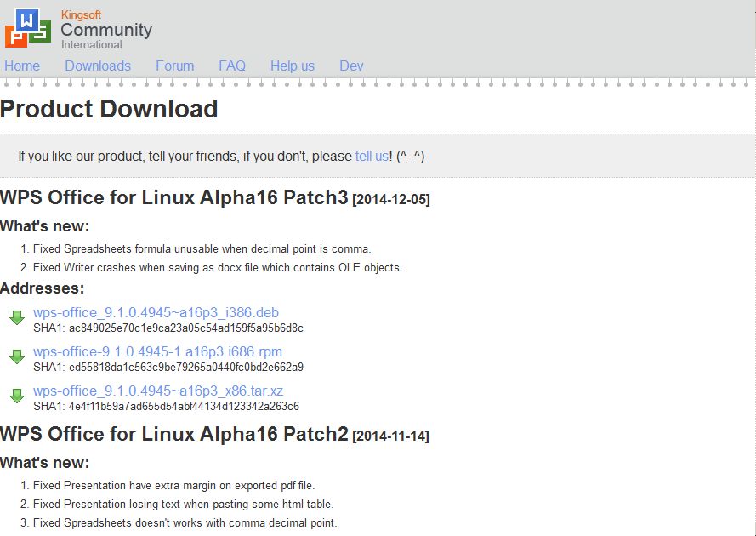Image resolution: width=756 pixels, height=536 pixels.
Task: Click What's new under Patch3
Action: (x=45, y=225)
